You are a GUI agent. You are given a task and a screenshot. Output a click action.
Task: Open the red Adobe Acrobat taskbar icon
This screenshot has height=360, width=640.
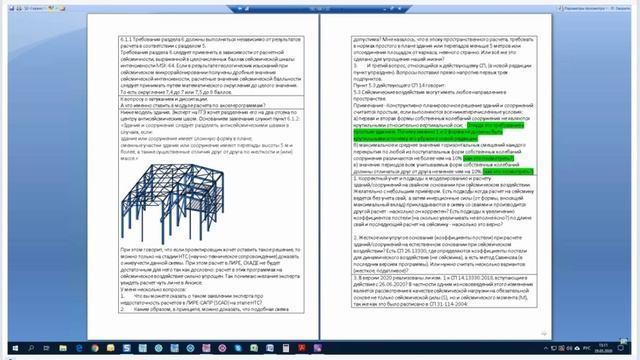tap(302, 348)
